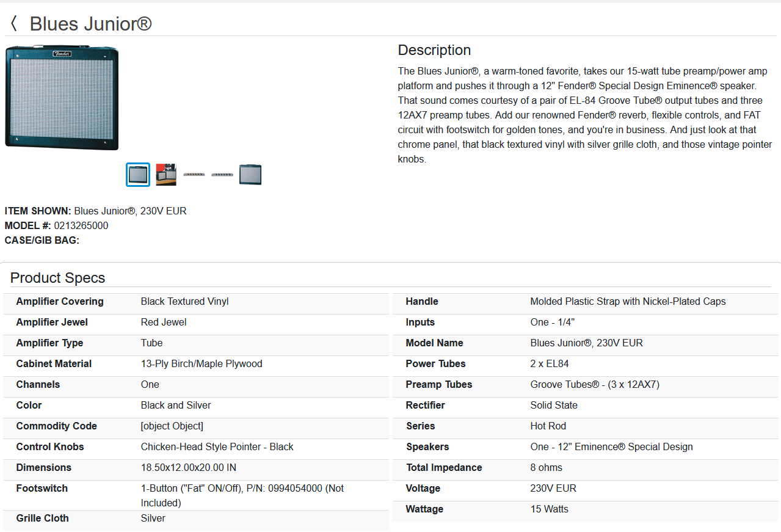Click the One - 1/4" inputs value
The width and height of the screenshot is (781, 532).
coord(553,322)
